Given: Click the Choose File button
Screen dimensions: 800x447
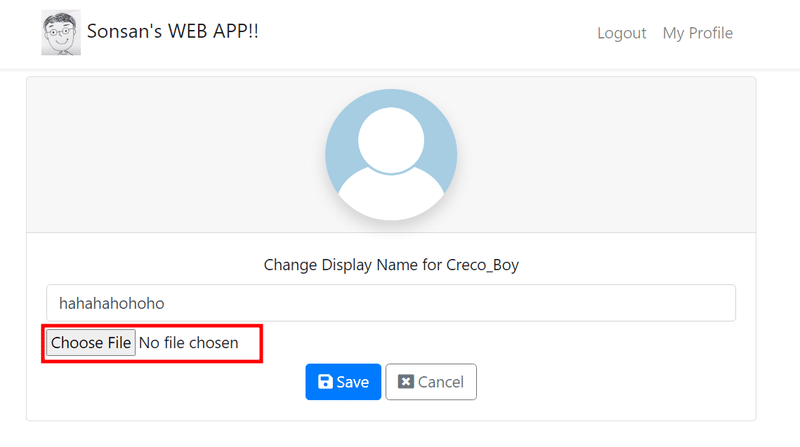Looking at the screenshot, I should pyautogui.click(x=91, y=342).
